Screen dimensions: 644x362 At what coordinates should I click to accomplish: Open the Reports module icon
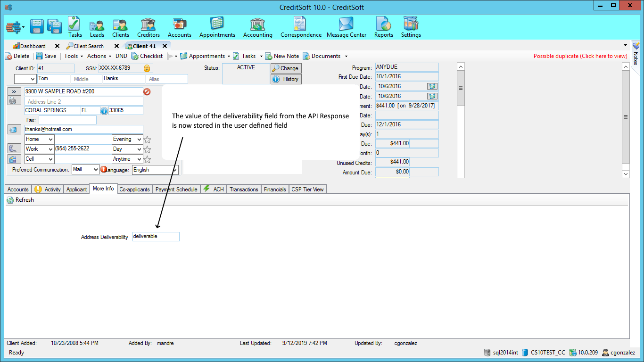(384, 27)
